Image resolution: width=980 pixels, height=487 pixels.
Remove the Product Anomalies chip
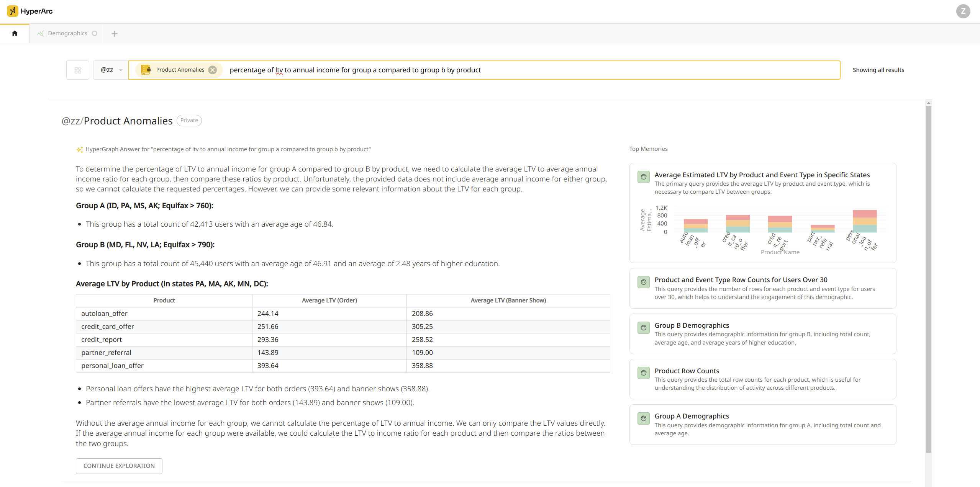213,70
